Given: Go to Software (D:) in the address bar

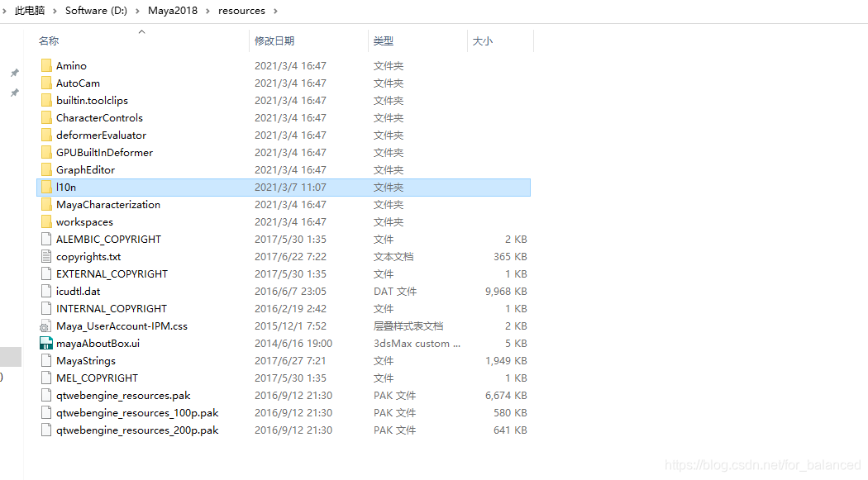Looking at the screenshot, I should pyautogui.click(x=97, y=11).
